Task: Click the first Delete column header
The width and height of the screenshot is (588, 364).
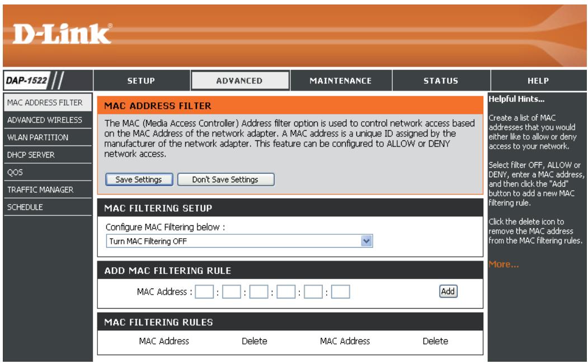Action: coord(254,341)
